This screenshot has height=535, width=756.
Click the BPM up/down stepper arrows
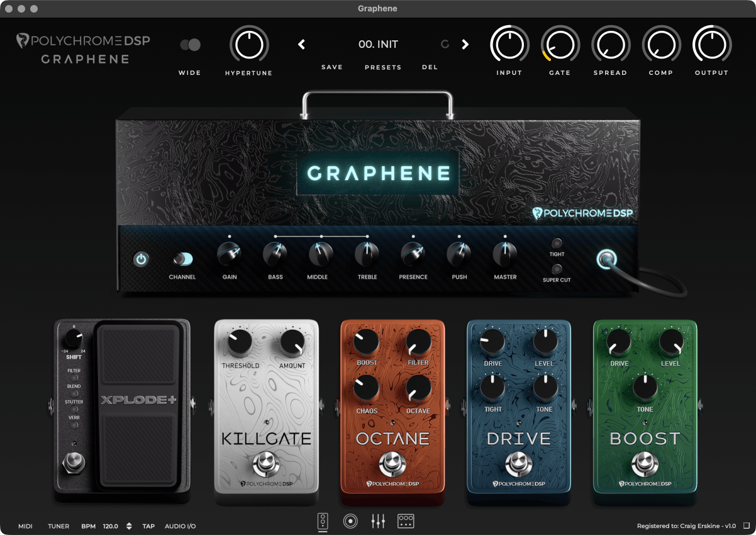click(129, 526)
